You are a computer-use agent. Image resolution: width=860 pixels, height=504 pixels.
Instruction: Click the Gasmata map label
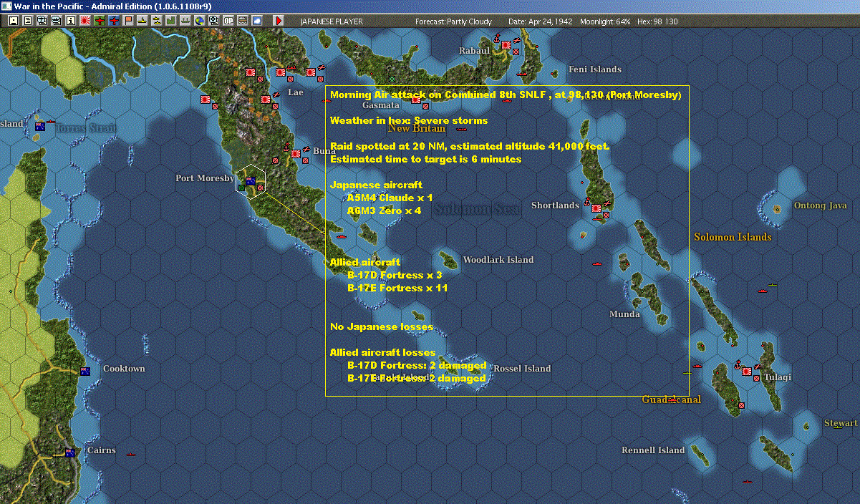coord(381,105)
